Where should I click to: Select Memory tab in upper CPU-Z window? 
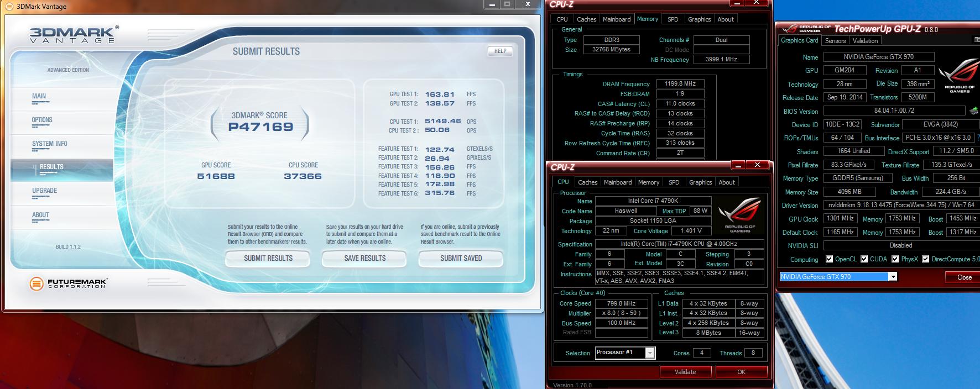648,19
